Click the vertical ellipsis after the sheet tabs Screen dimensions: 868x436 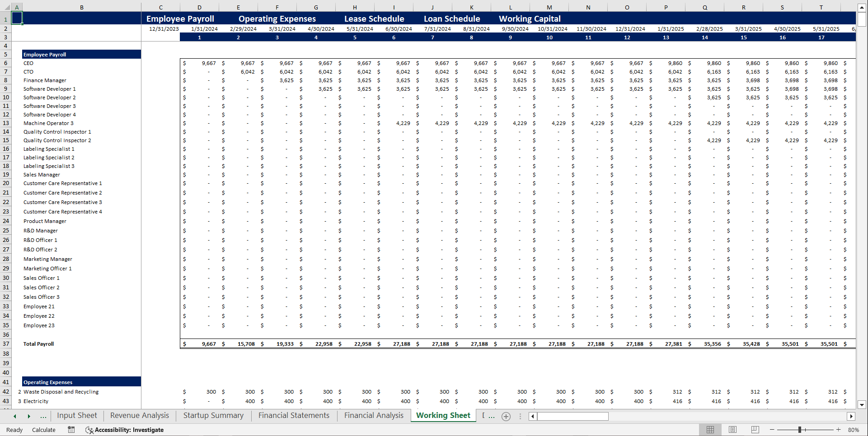tap(521, 416)
